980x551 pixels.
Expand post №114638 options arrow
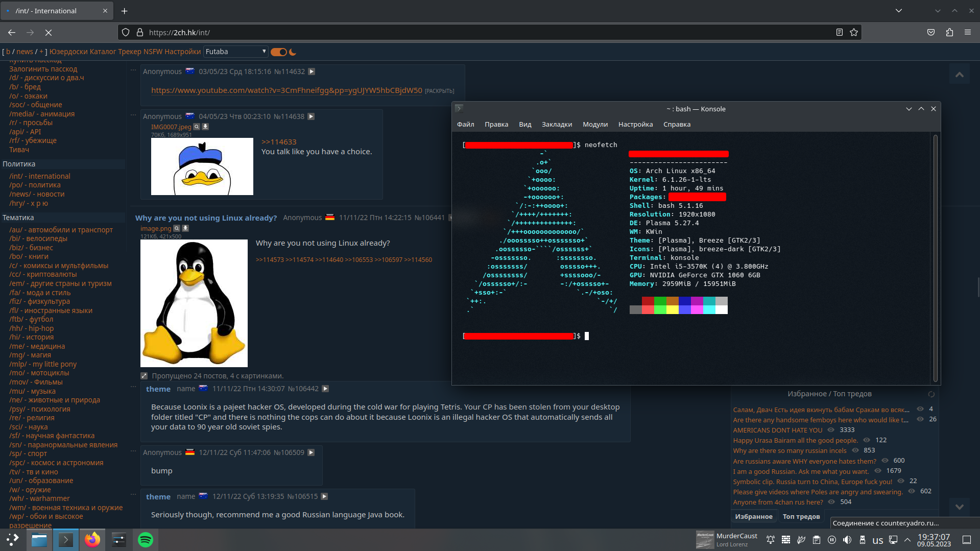[311, 116]
